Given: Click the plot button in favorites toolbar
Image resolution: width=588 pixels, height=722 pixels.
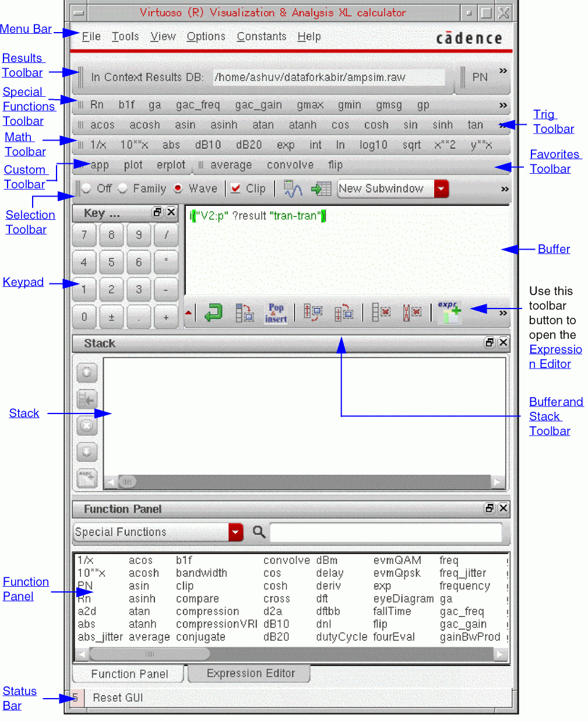Looking at the screenshot, I should [133, 165].
